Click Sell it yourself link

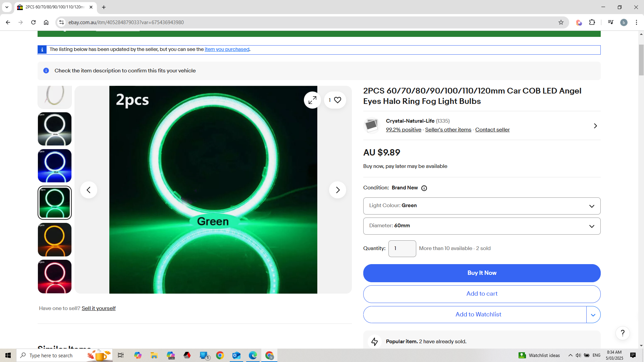99,308
